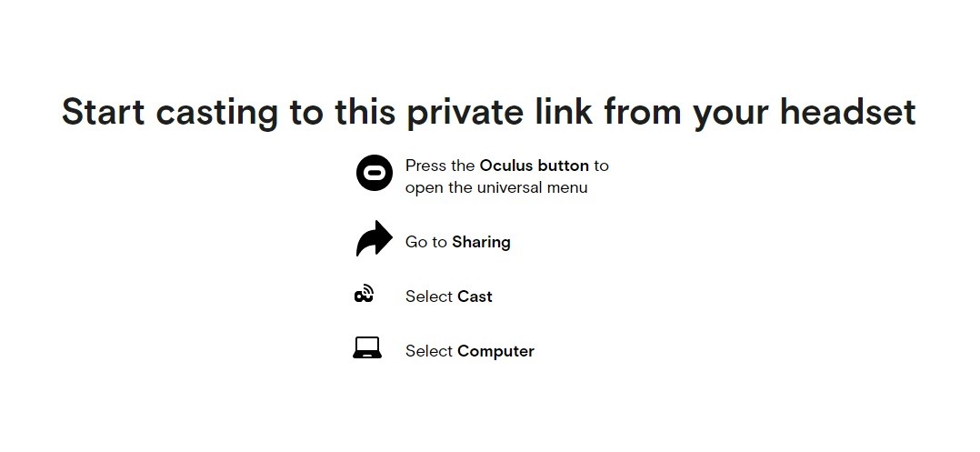Click the laptop Computer icon
This screenshot has height=452, width=980.
pos(367,348)
